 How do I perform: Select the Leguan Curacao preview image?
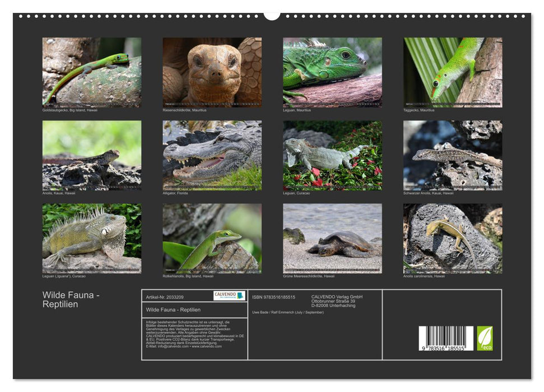tap(333, 157)
